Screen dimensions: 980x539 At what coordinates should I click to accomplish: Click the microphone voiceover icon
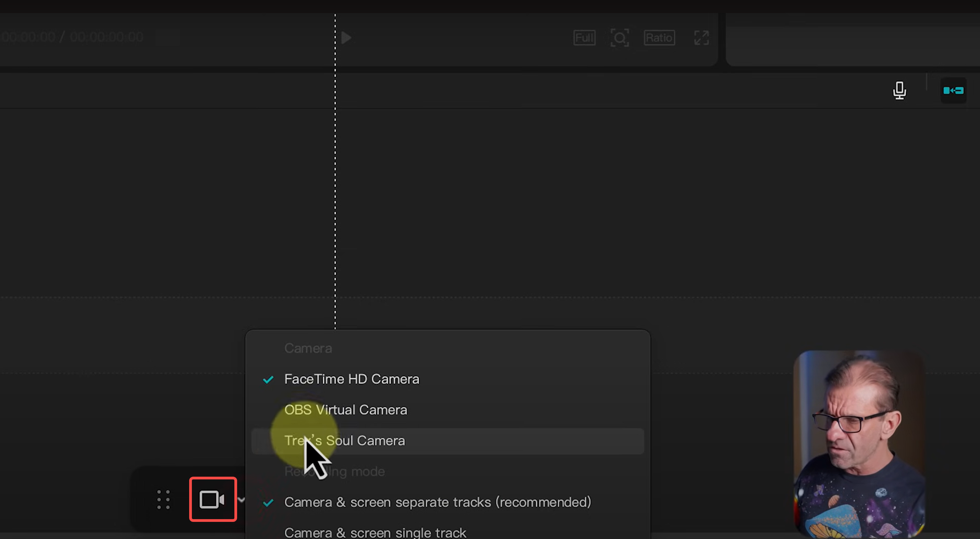pyautogui.click(x=899, y=90)
